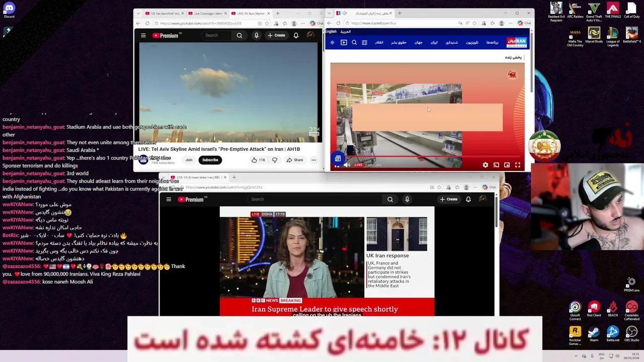This screenshot has height=362, width=644.
Task: Switch to 'Live Coverage: Latest' browser tab
Action: 207,14
